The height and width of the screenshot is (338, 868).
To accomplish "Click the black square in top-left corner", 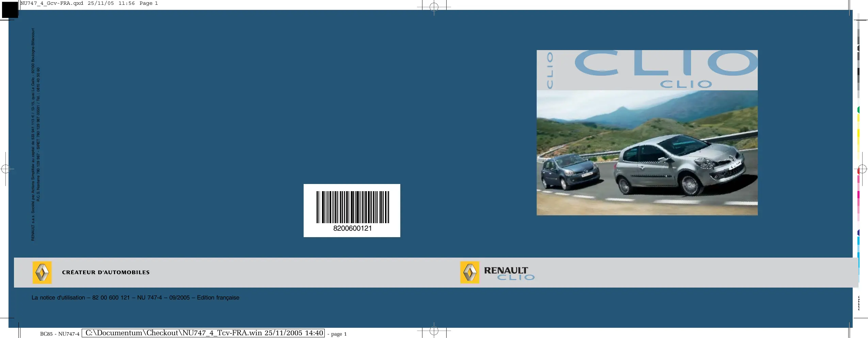I will [x=10, y=10].
